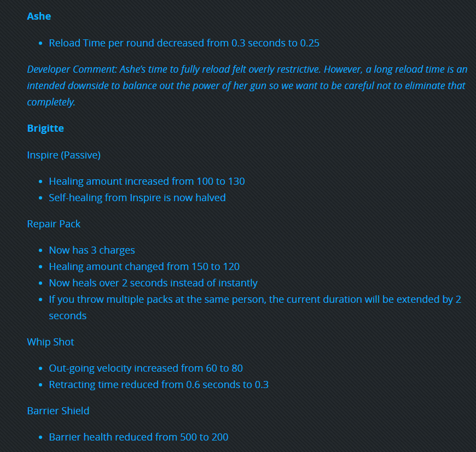Click 'Healing amount changed from 150 to 120'
The width and height of the screenshot is (476, 452).
click(x=144, y=266)
